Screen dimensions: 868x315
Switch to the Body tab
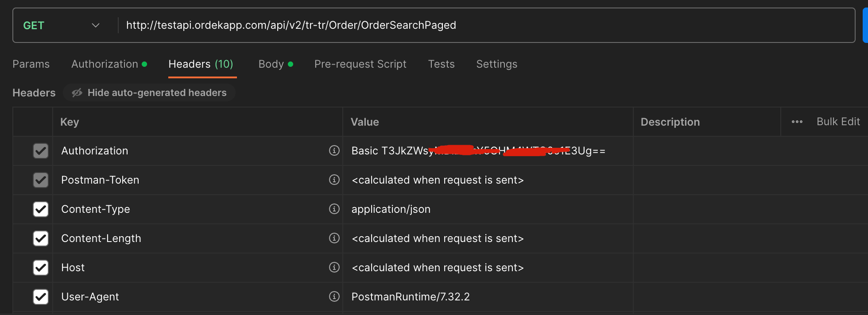point(275,64)
